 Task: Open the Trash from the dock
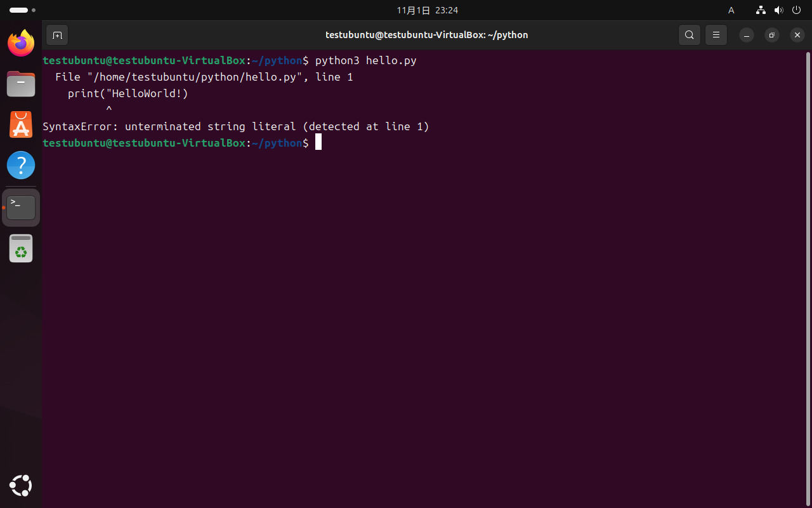[21, 248]
